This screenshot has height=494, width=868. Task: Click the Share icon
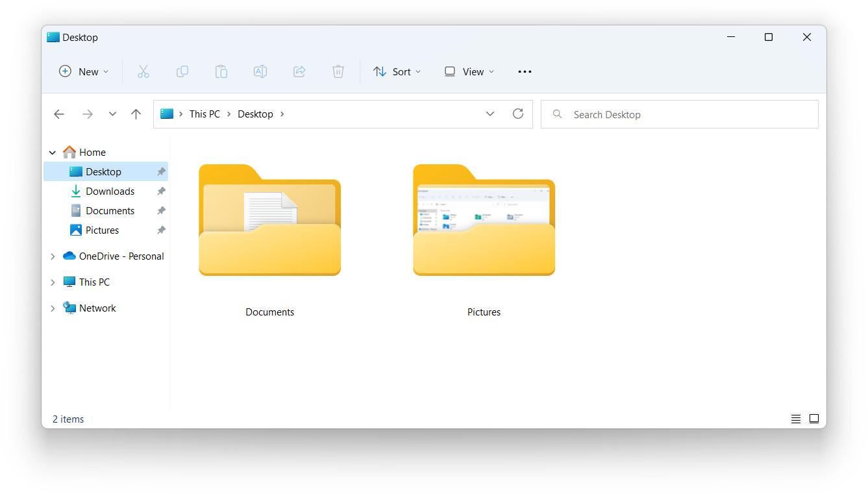pyautogui.click(x=299, y=71)
